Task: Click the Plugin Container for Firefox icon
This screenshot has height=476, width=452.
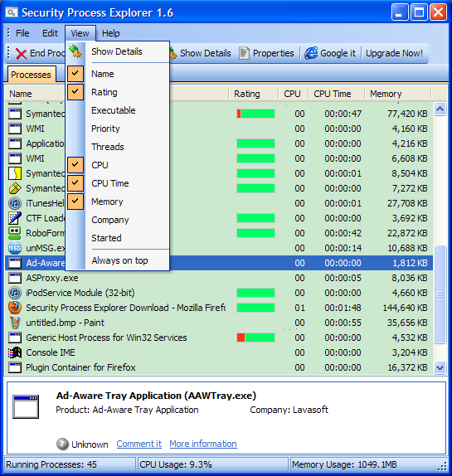Action: tap(15, 367)
